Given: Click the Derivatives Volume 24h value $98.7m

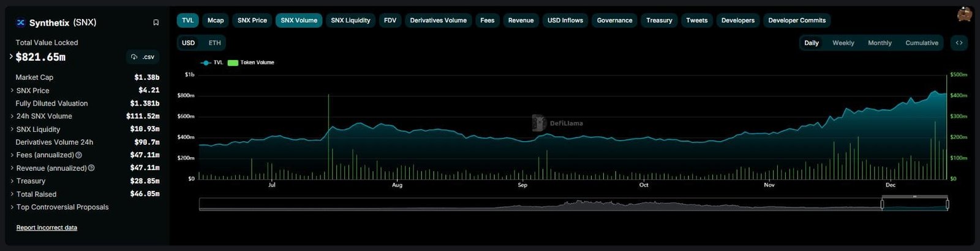Looking at the screenshot, I should click(147, 142).
